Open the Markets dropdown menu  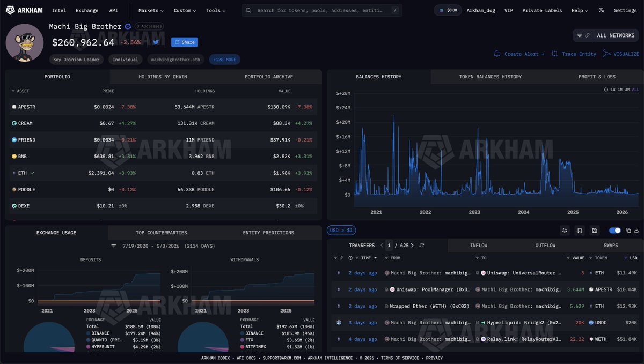[151, 10]
